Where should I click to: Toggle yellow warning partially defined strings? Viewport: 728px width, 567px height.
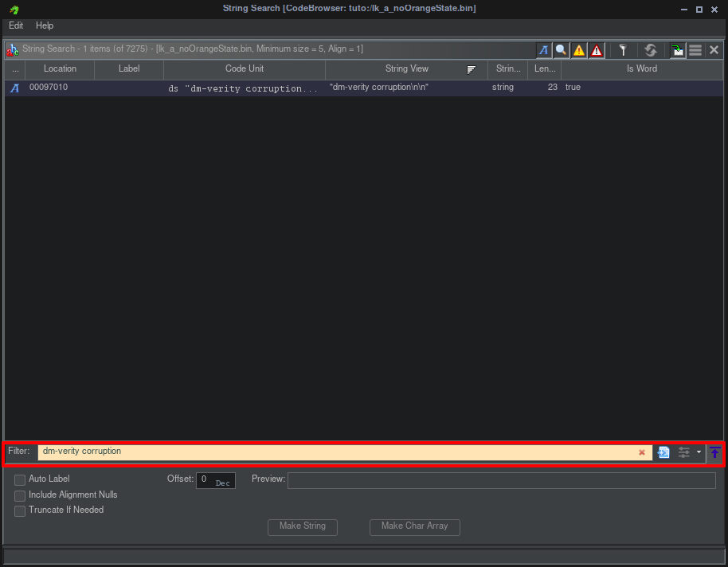[579, 50]
